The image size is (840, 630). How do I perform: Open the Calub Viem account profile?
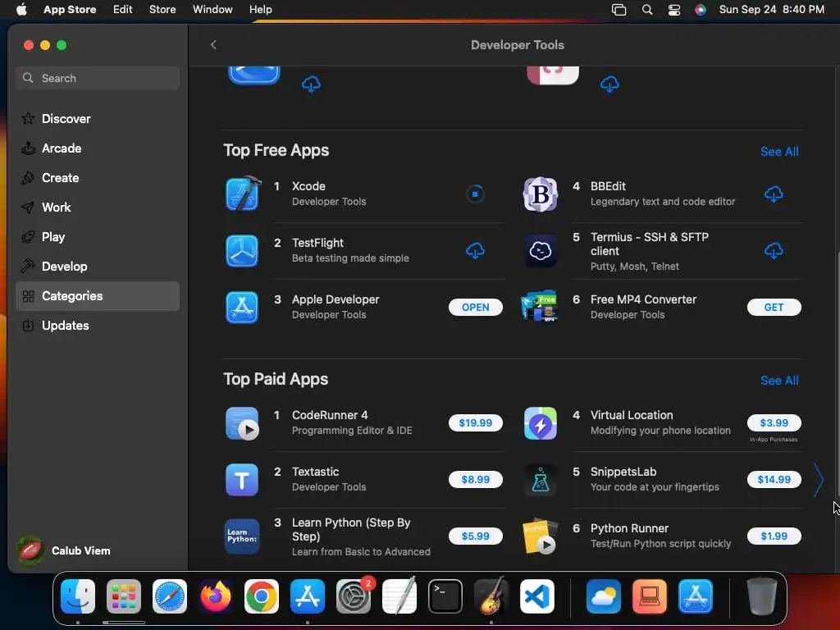pos(64,550)
